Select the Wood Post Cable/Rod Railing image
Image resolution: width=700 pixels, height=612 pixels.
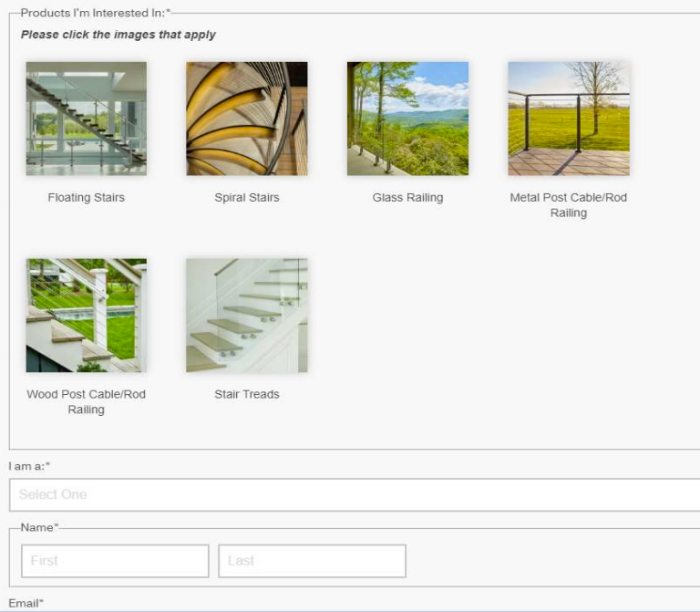click(x=87, y=316)
